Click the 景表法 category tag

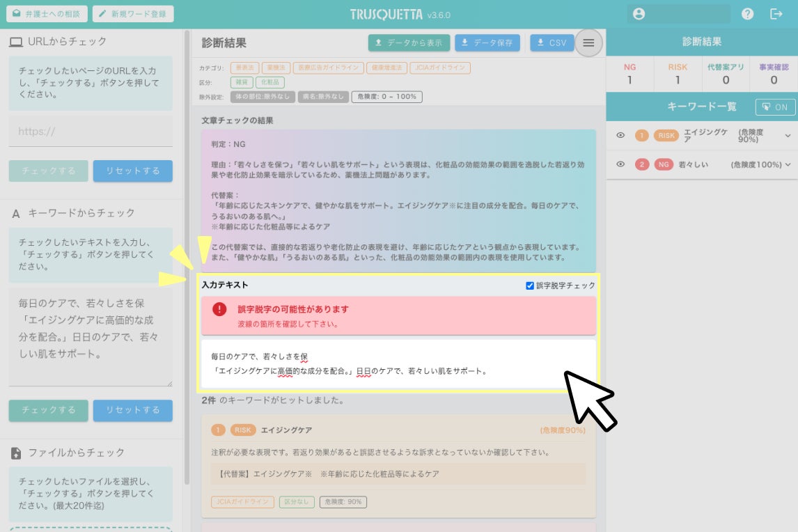pos(245,68)
